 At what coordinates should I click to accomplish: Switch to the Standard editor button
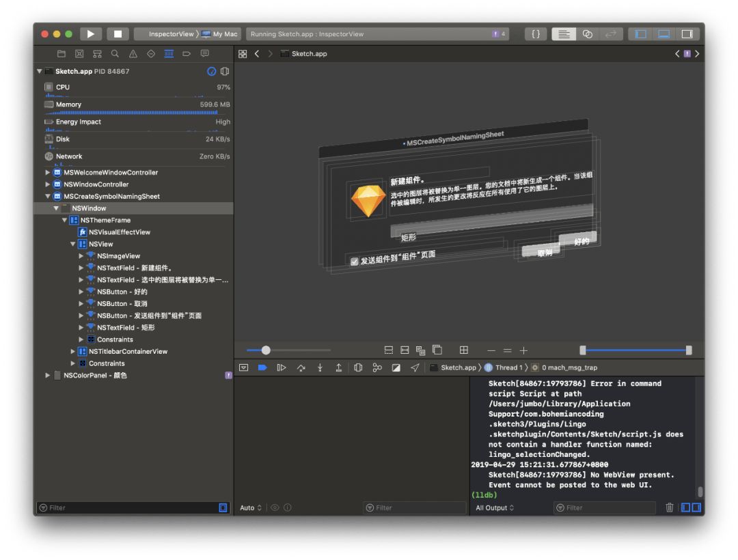[x=563, y=34]
